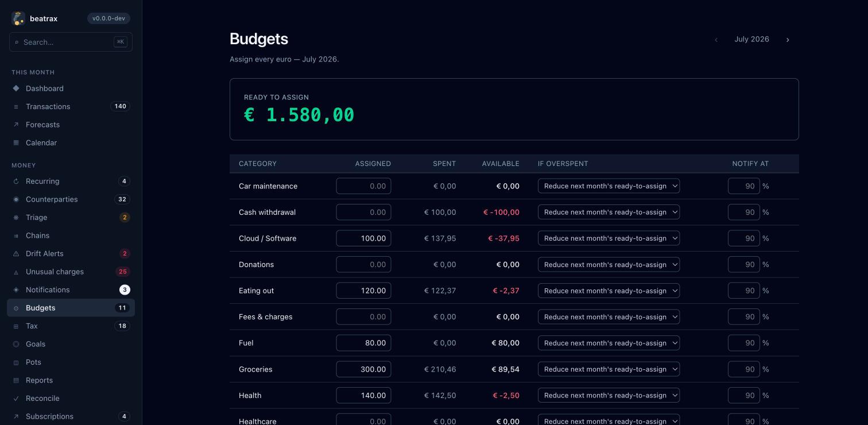Click the July 2026 month label

pos(751,39)
